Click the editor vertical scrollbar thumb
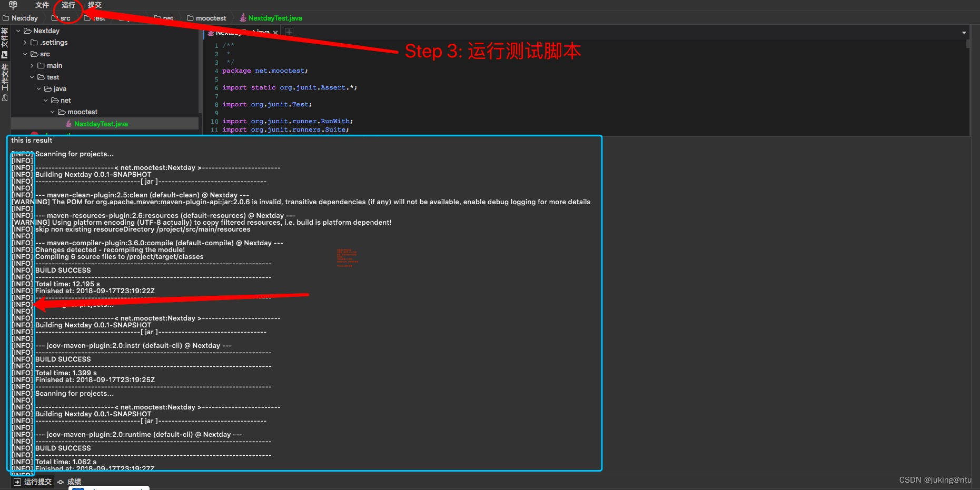 tap(968, 44)
